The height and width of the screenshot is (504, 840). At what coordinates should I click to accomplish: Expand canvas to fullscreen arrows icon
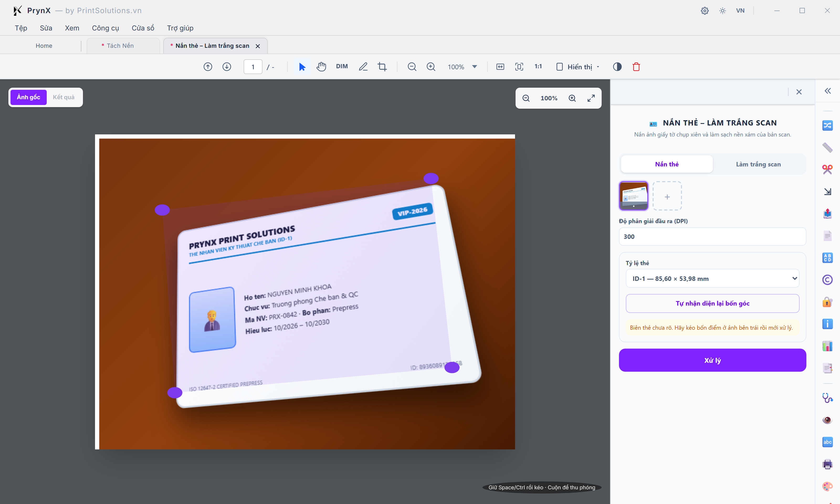[591, 98]
